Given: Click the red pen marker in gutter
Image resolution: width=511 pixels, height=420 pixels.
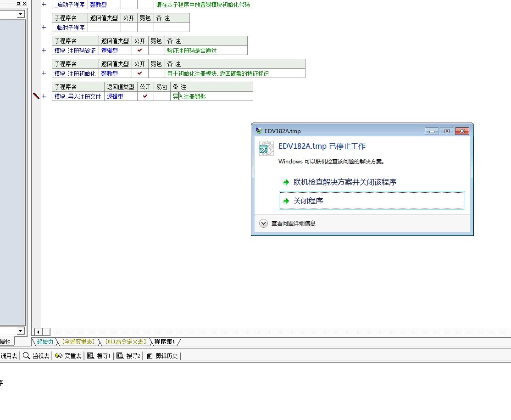Looking at the screenshot, I should pos(36,96).
